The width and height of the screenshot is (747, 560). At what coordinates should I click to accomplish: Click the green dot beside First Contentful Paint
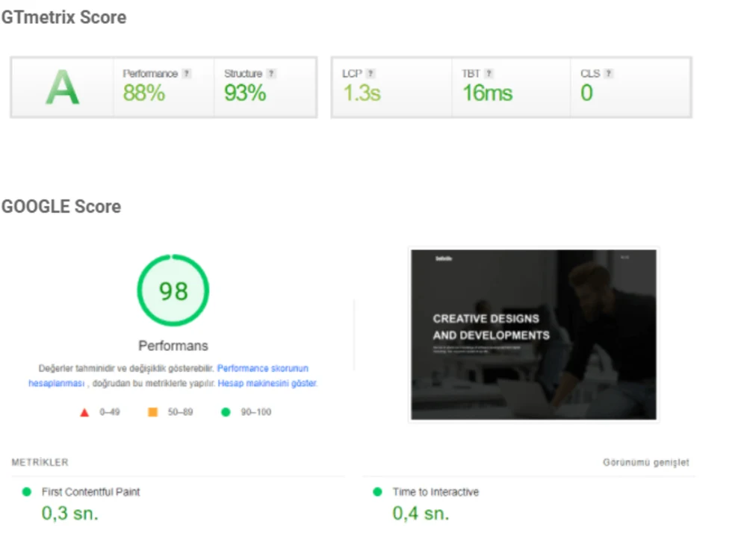pos(27,492)
